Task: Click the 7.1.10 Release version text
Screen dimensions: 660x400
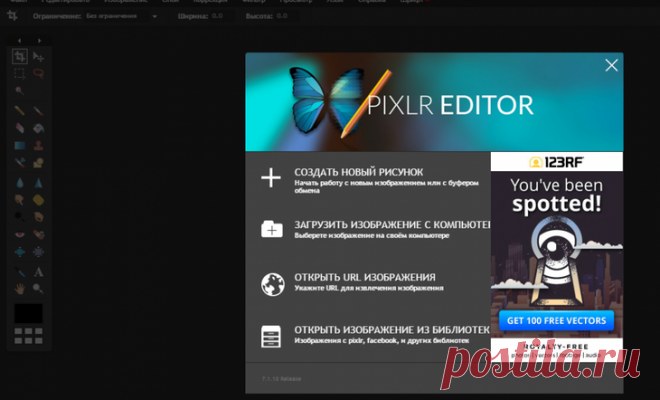Action: coord(281,379)
